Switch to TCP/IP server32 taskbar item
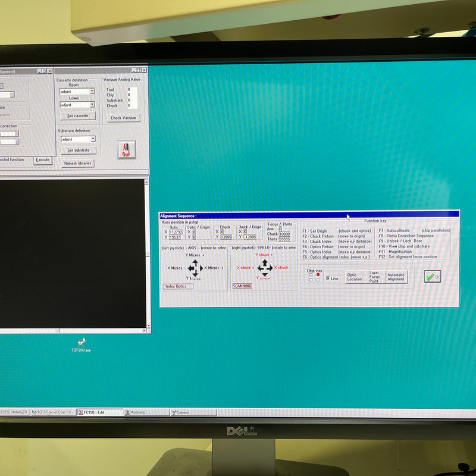Screen dimensions: 476x476 point(52,412)
